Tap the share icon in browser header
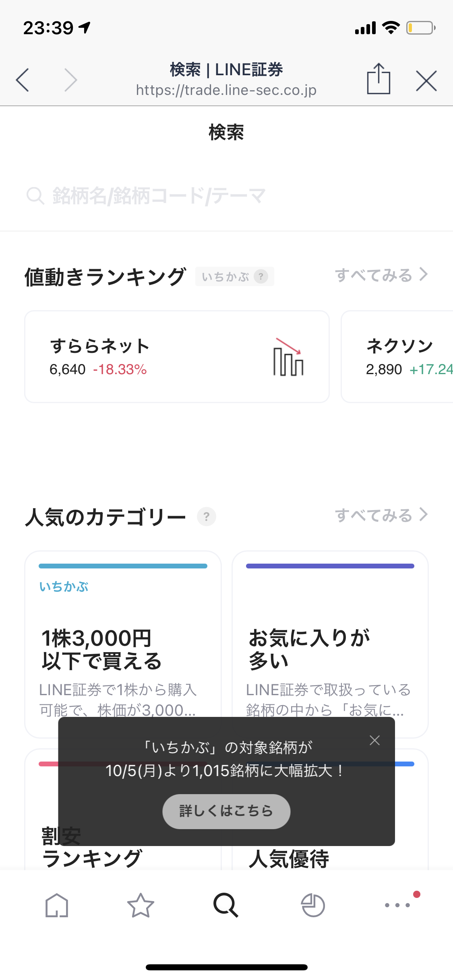The height and width of the screenshot is (980, 453). coord(379,79)
